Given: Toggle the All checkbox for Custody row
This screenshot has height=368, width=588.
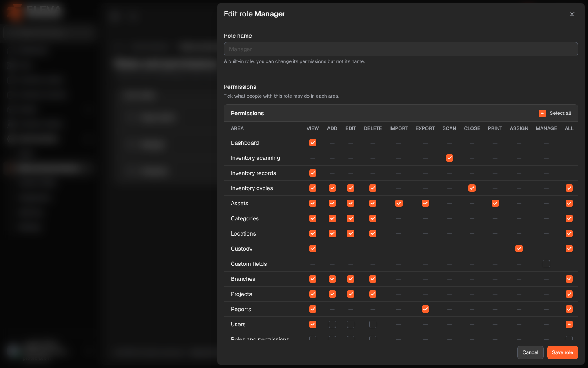Looking at the screenshot, I should pyautogui.click(x=569, y=249).
